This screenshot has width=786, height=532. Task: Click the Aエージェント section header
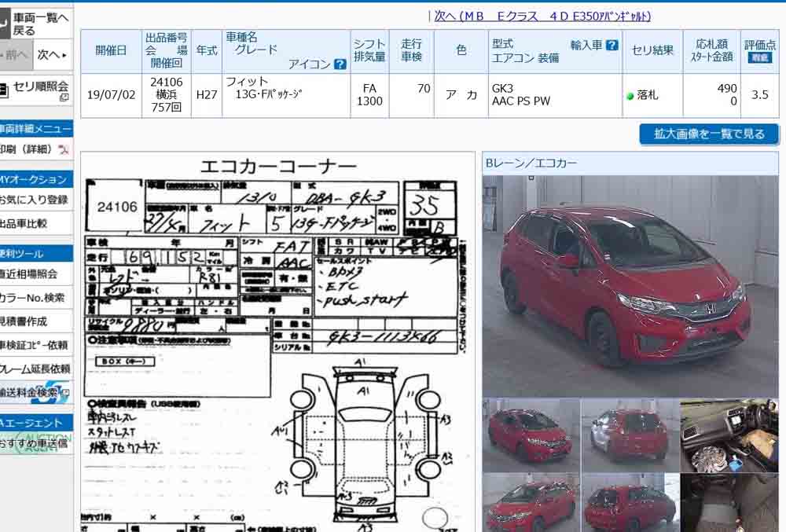tap(36, 423)
